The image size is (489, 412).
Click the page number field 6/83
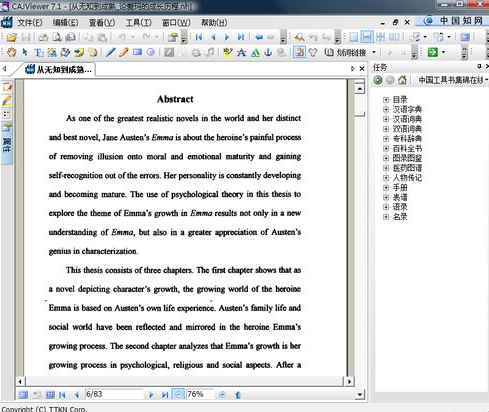(114, 395)
